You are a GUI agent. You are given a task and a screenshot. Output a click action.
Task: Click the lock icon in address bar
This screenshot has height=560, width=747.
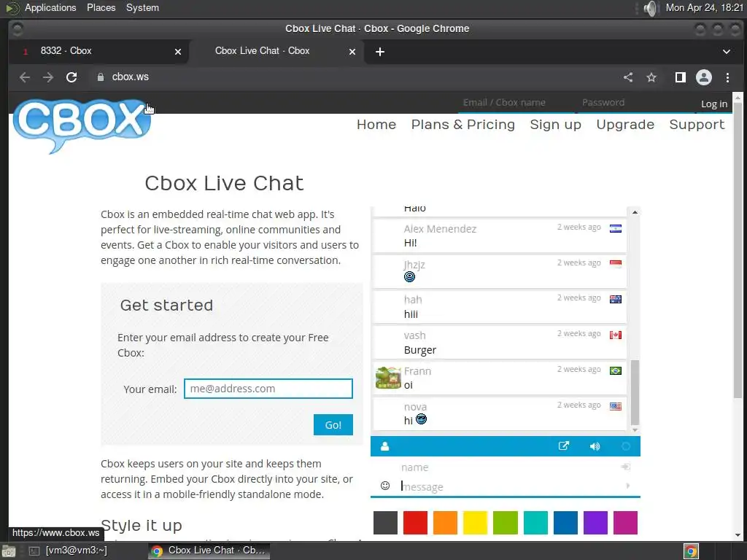101,77
